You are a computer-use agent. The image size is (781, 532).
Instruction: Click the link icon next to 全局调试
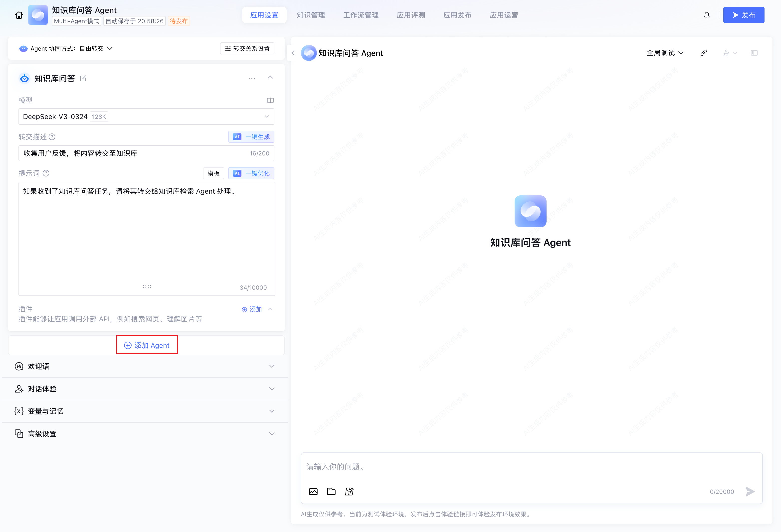click(703, 53)
